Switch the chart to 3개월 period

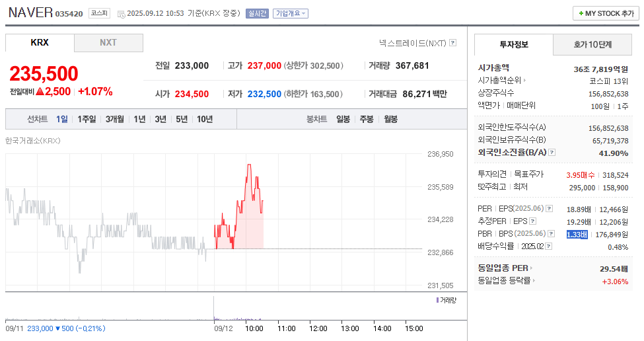[114, 119]
